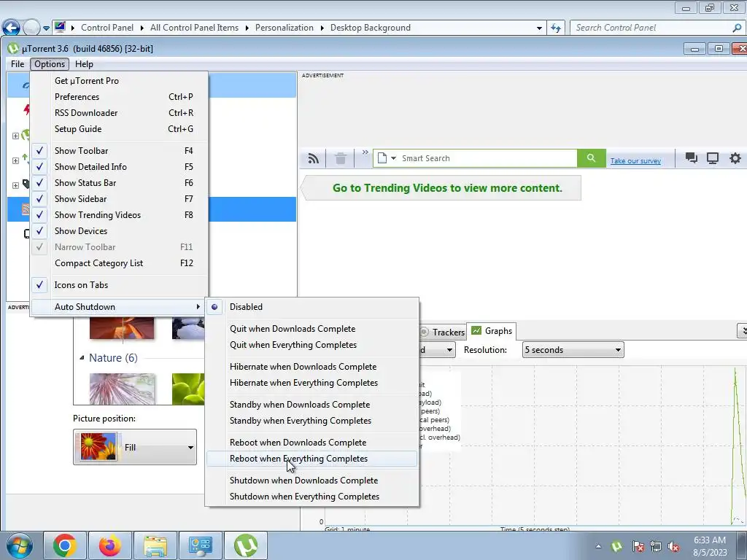The width and height of the screenshot is (747, 560).
Task: Select the orange canyon wallpaper thumbnail
Action: [x=122, y=328]
